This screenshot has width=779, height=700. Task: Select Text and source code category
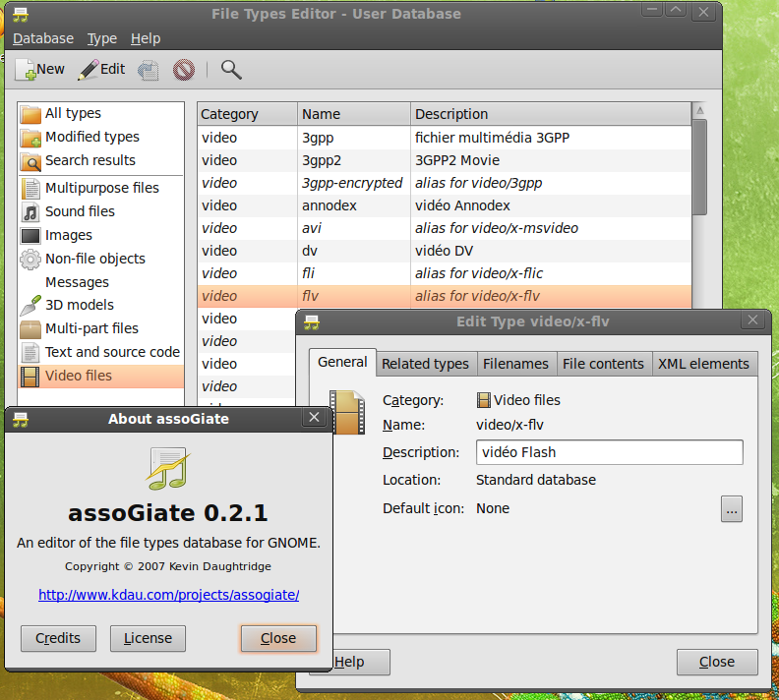[x=112, y=352]
